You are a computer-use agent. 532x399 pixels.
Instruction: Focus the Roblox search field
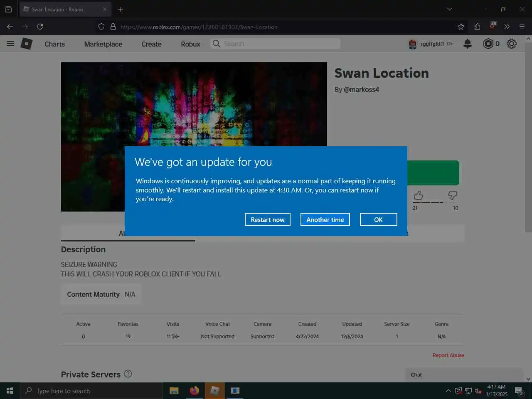pyautogui.click(x=275, y=44)
